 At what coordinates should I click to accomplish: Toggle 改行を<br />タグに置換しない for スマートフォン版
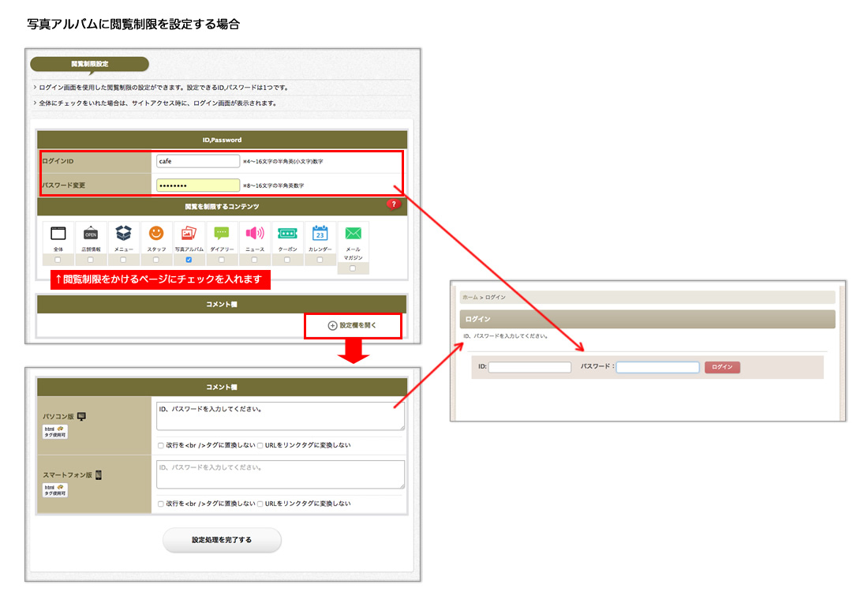point(160,504)
